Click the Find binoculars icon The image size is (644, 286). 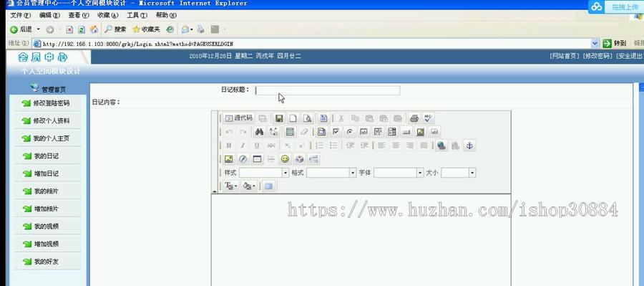click(x=259, y=132)
